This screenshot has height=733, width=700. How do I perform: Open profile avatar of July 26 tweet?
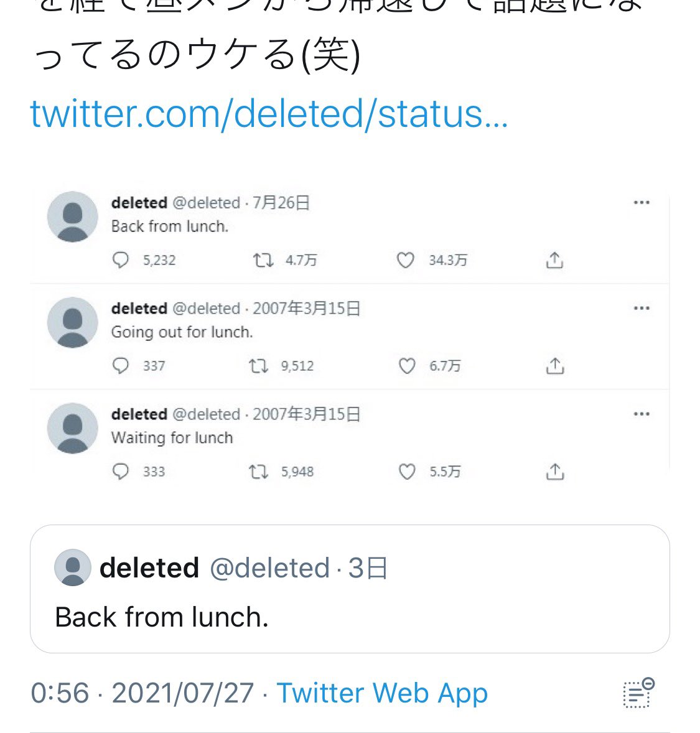click(73, 216)
